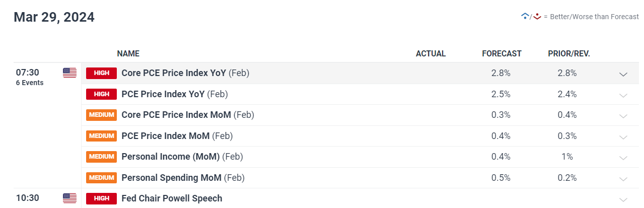Open the Personal Spending MoM event
Image resolution: width=644 pixels, height=208 pixels.
(x=183, y=178)
